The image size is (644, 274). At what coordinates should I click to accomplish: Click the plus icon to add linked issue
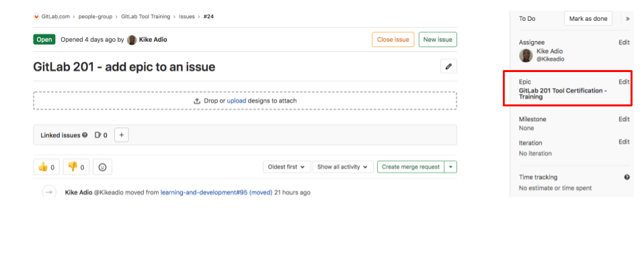tap(122, 135)
